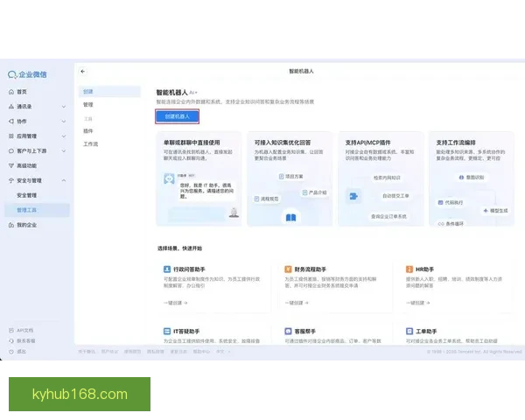This screenshot has width=525, height=420.
Task: Open the 帮助中心 footer link
Action: tap(201, 352)
